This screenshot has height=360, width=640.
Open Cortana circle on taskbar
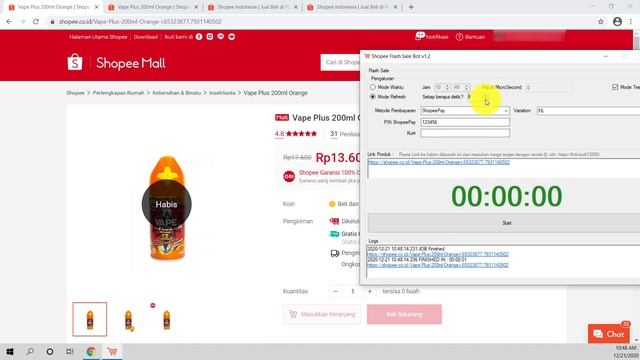click(x=50, y=351)
